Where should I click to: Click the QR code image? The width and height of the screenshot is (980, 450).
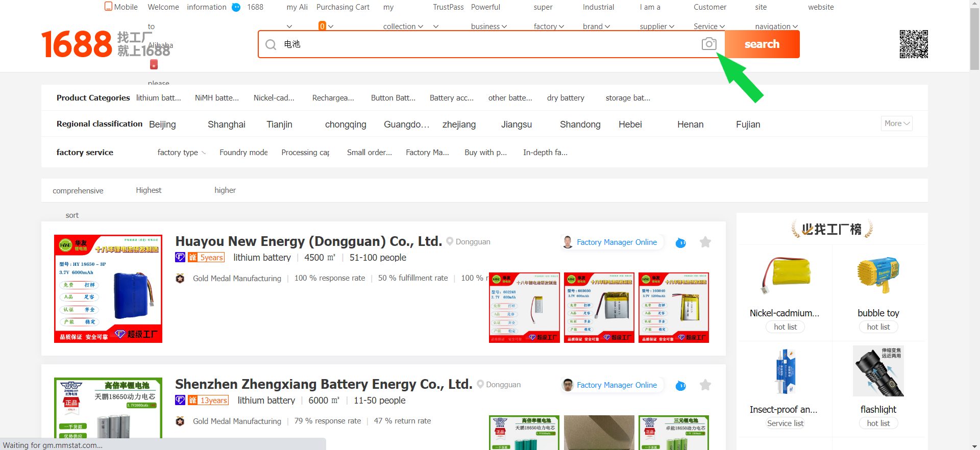point(914,44)
